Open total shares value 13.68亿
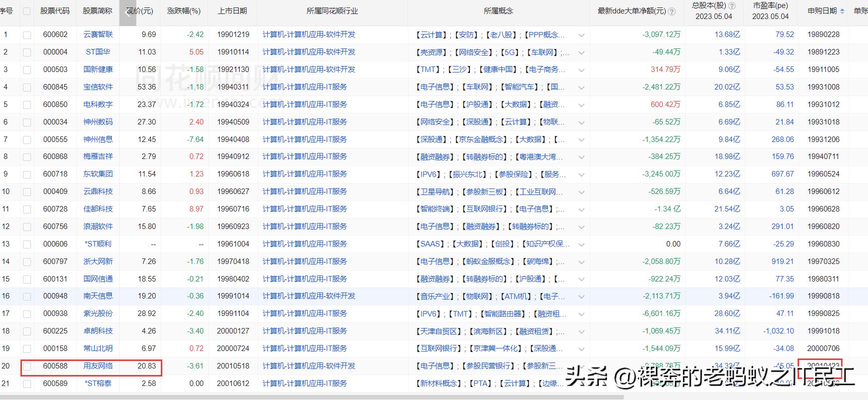 [x=727, y=34]
